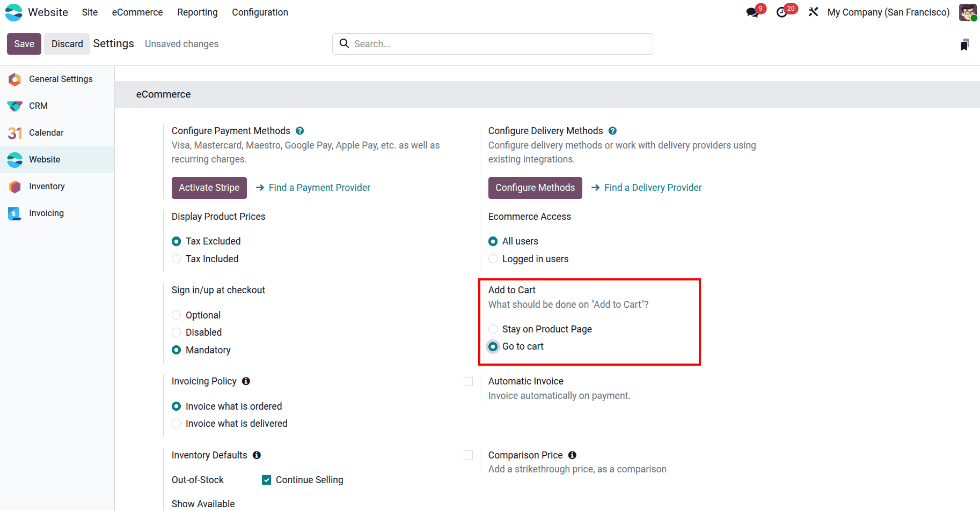Select Tax Excluded price display
The width and height of the screenshot is (980, 511).
coord(176,241)
